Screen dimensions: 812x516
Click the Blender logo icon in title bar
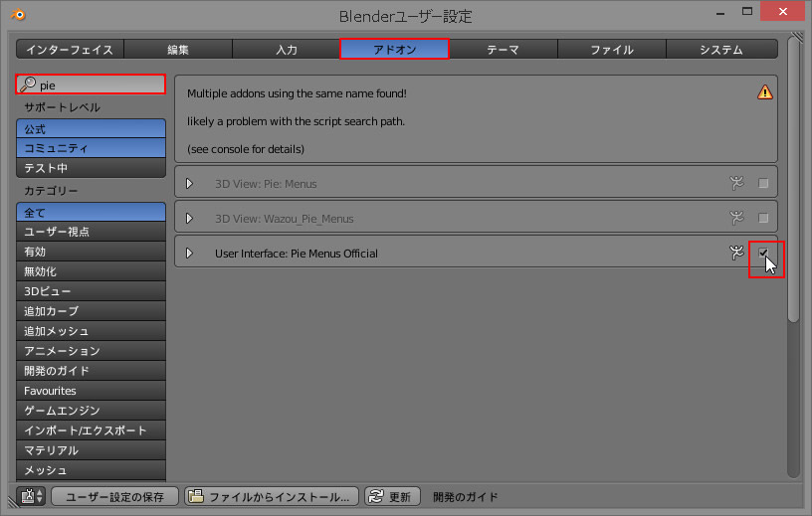pos(18,14)
